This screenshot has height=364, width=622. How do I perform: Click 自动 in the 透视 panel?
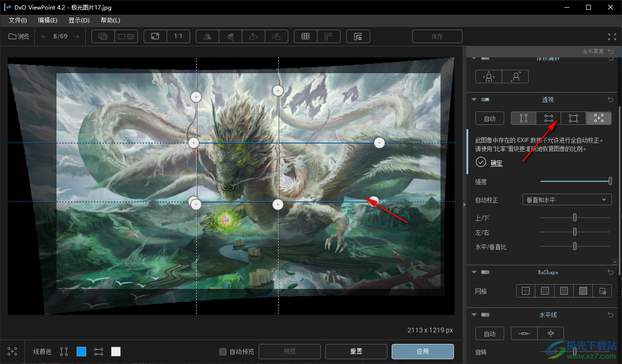[490, 118]
